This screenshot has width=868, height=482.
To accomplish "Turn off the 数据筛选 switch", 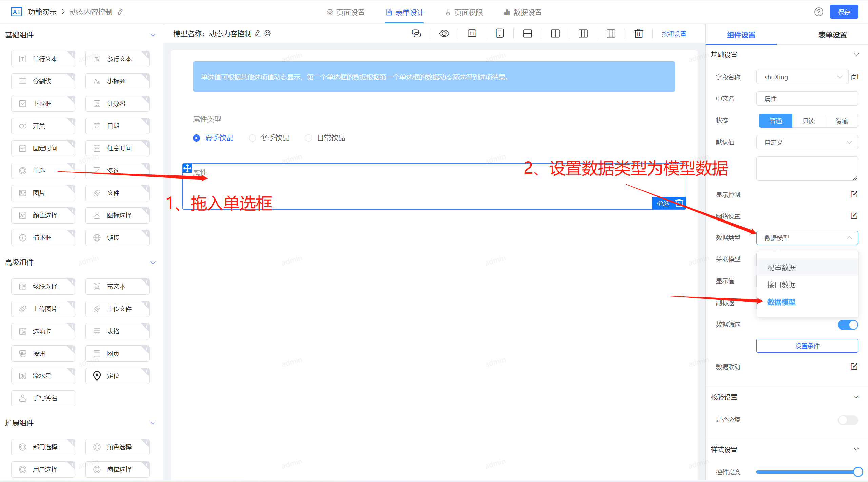I will 848,324.
